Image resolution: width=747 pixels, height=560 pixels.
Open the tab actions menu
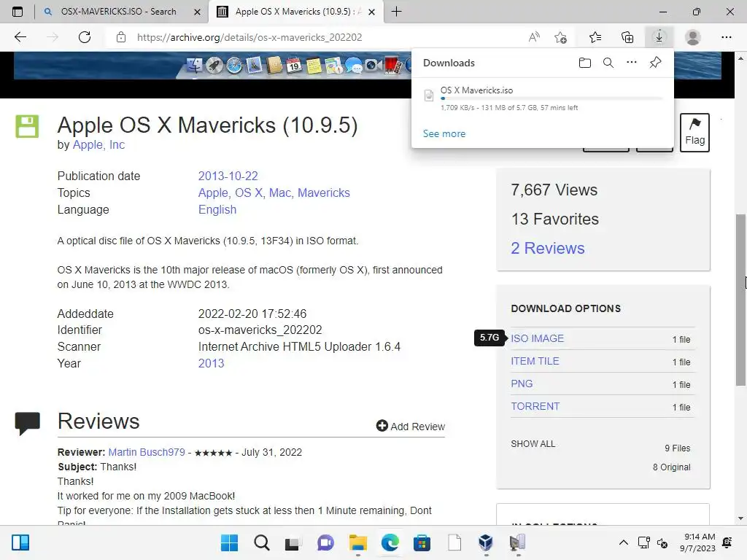18,12
